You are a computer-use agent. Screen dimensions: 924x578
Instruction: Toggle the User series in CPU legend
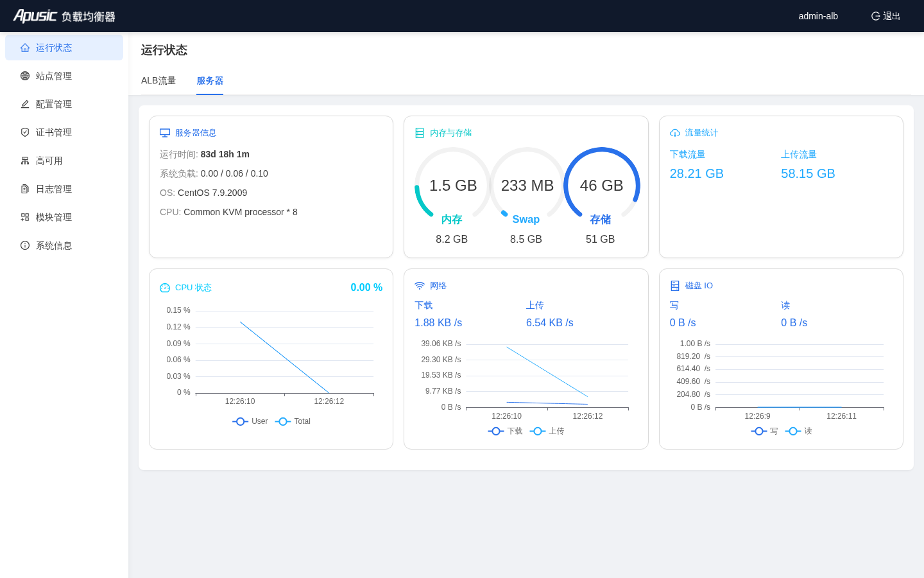point(250,421)
